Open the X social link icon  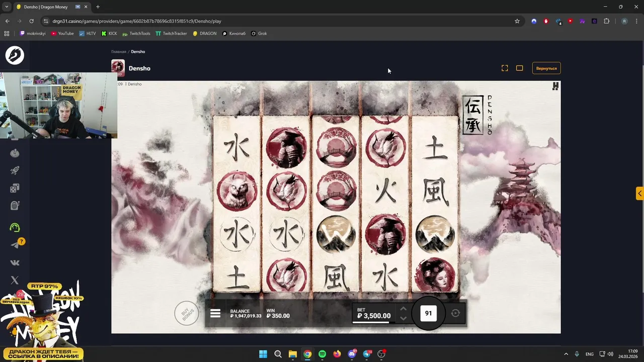(15, 280)
